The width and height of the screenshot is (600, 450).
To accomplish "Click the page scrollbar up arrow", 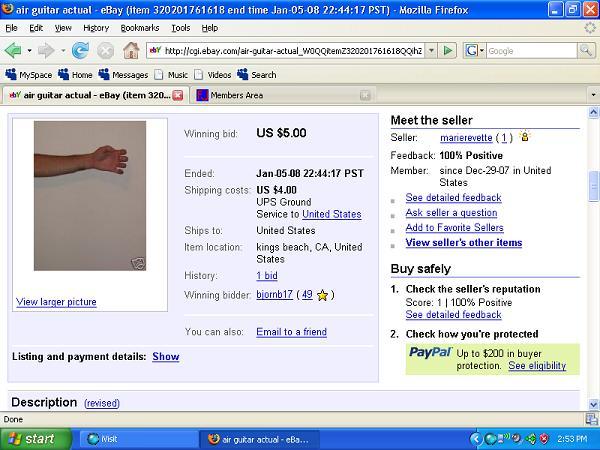I will (593, 112).
